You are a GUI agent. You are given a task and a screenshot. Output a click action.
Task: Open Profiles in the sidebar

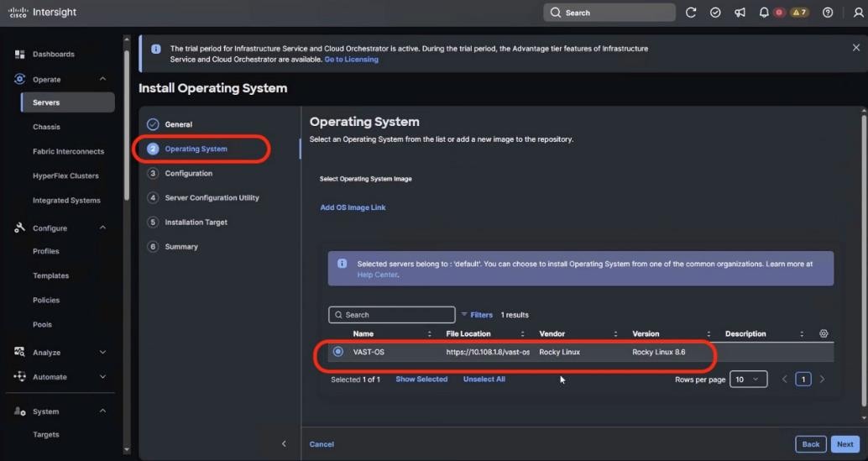click(x=46, y=251)
